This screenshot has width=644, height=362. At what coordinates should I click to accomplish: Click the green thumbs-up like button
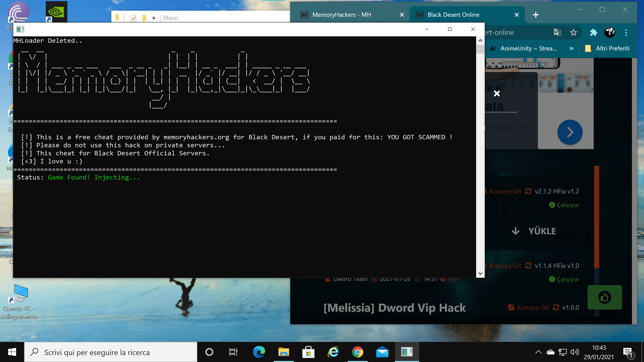604,297
